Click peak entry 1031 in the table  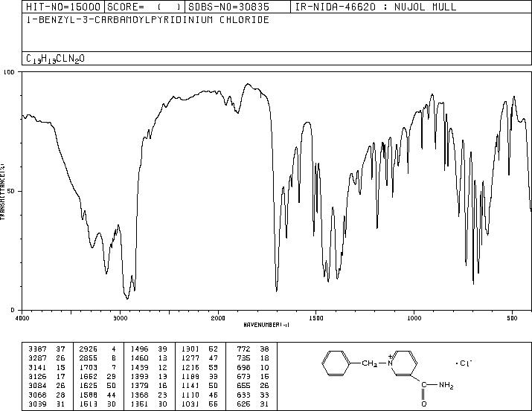tap(190, 404)
